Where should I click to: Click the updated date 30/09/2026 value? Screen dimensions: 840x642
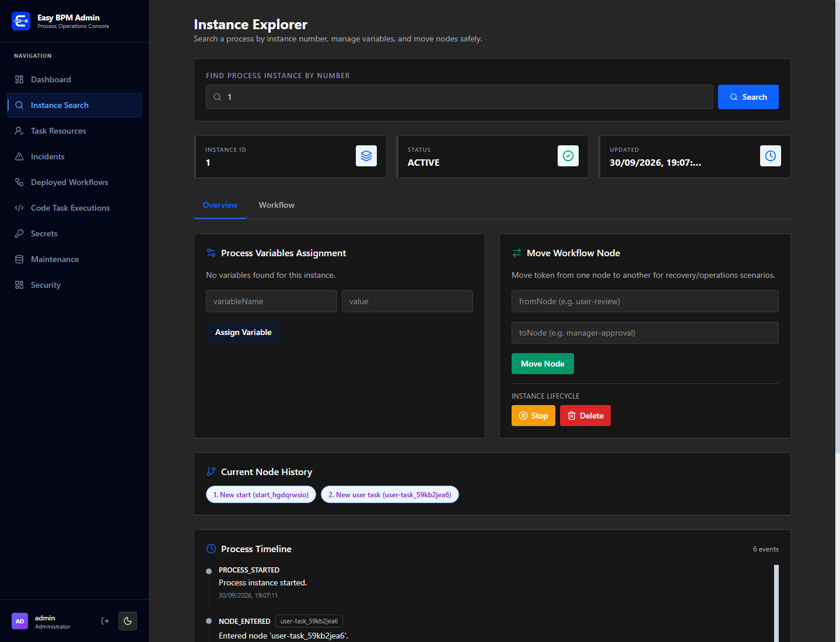655,163
